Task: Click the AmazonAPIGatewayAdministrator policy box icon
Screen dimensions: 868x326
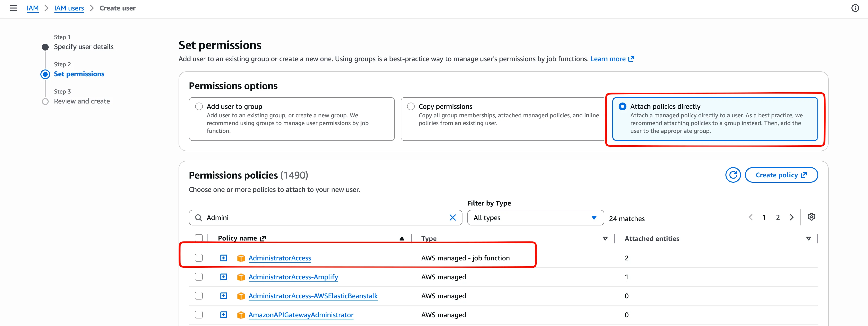Action: [241, 315]
